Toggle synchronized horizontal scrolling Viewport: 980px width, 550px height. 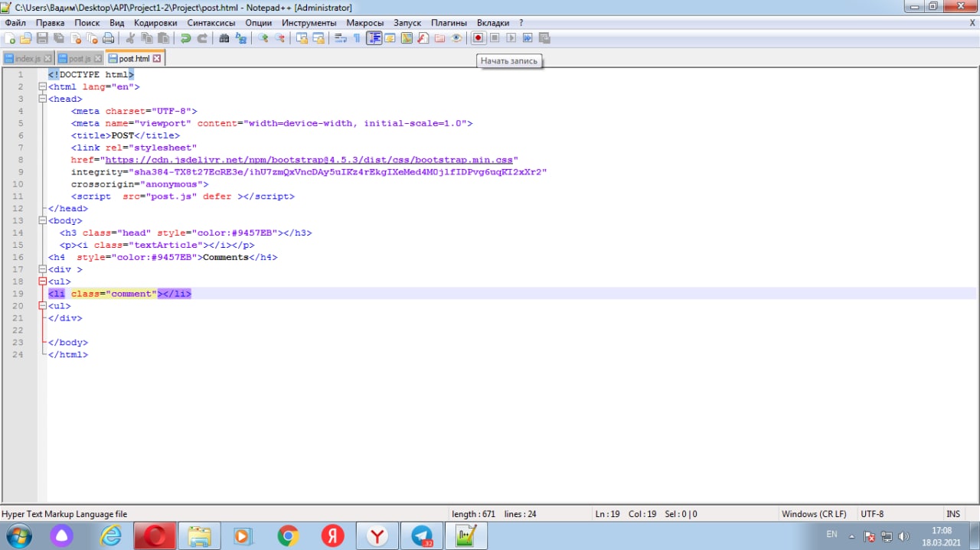click(x=318, y=38)
